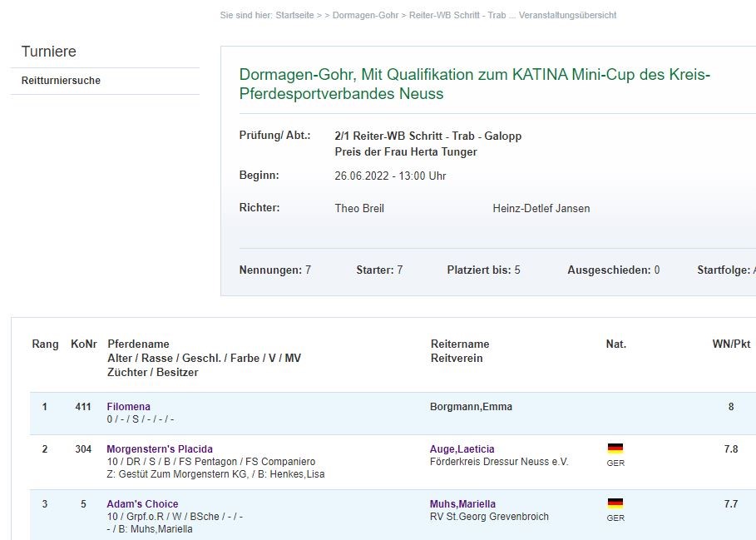Click the Turniere sidebar heading
The image size is (756, 540).
pyautogui.click(x=48, y=52)
